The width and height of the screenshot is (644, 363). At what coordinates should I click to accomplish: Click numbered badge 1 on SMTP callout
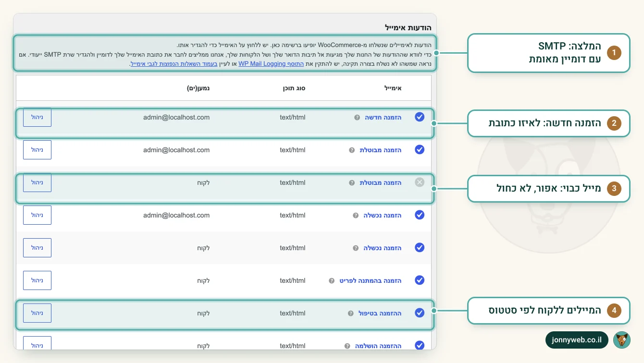[614, 53]
